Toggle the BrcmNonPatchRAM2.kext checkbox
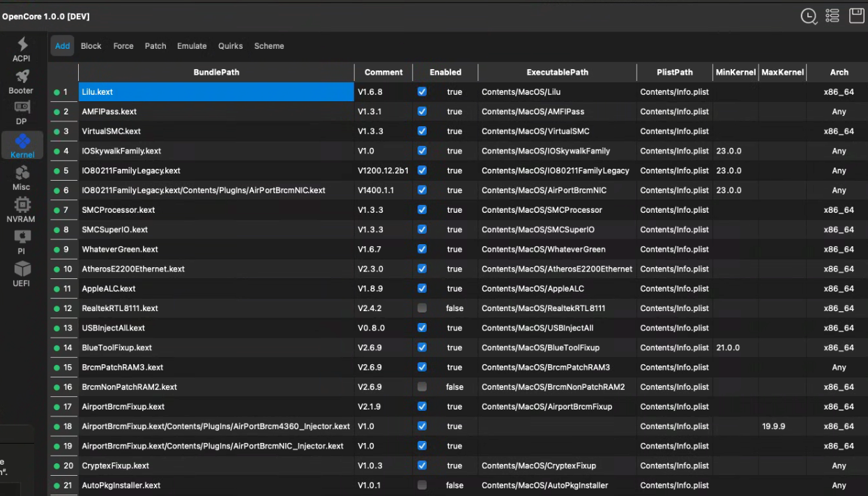 (422, 387)
